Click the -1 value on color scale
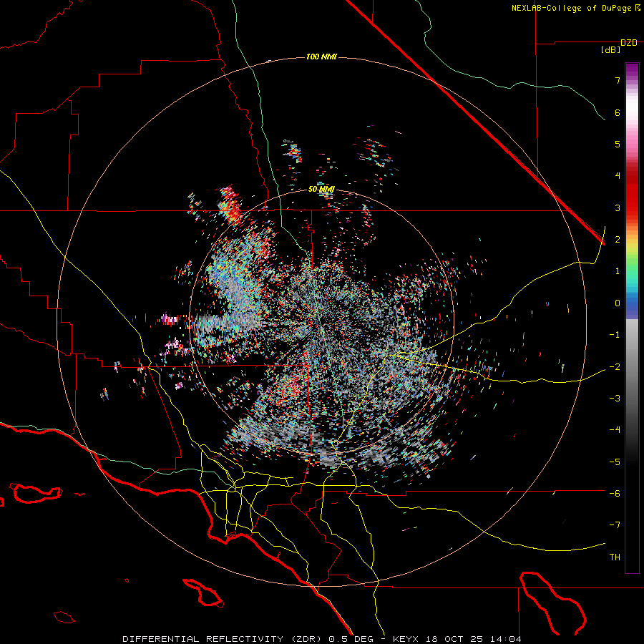 click(615, 335)
